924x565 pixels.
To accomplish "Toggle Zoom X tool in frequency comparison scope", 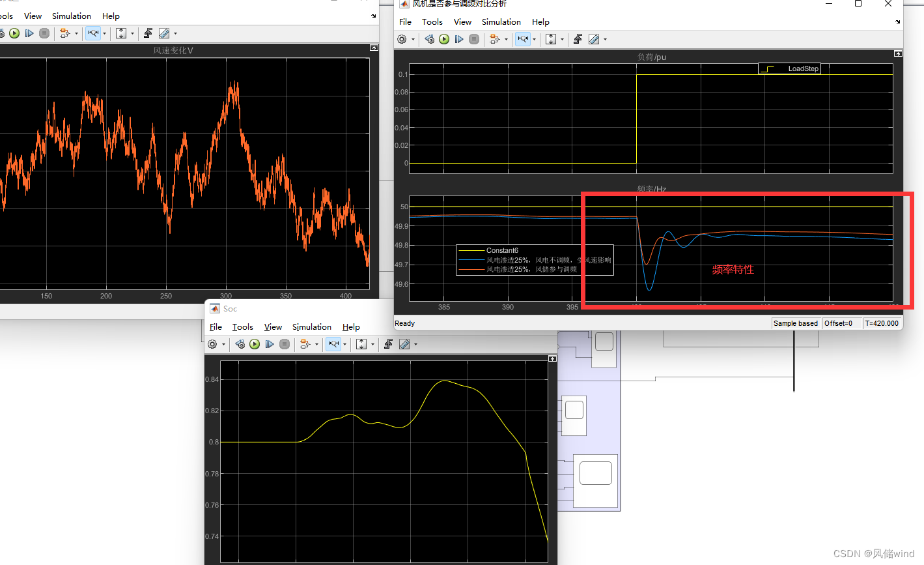I will click(x=523, y=39).
